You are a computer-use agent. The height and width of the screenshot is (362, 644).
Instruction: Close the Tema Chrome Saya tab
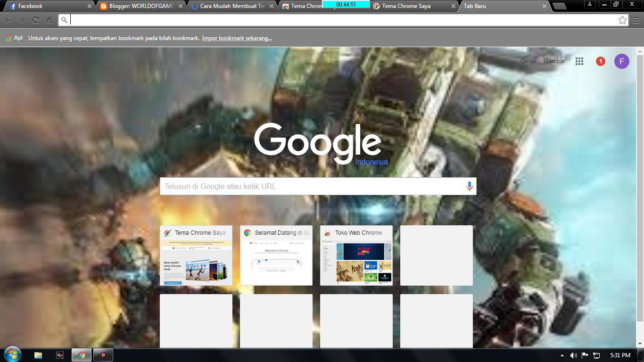click(454, 6)
